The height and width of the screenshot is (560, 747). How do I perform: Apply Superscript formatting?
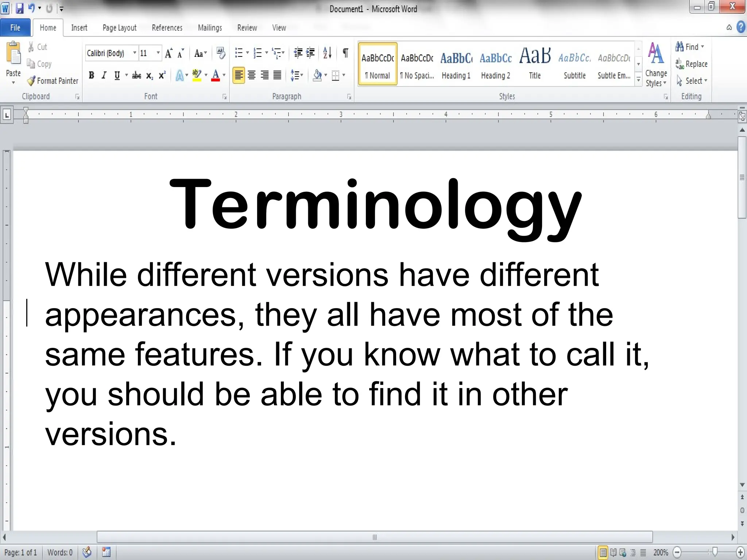162,75
